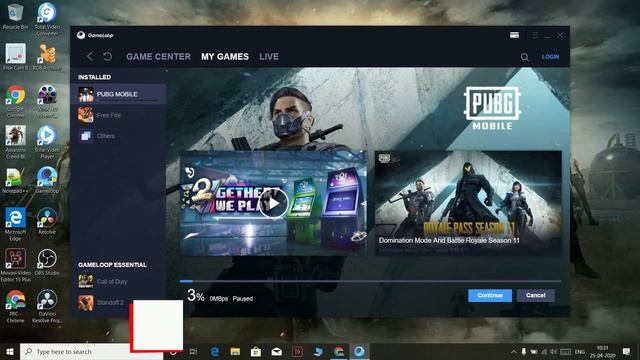Open the Others folder icon in sidebar
Screen dimensions: 640x360
86,136
